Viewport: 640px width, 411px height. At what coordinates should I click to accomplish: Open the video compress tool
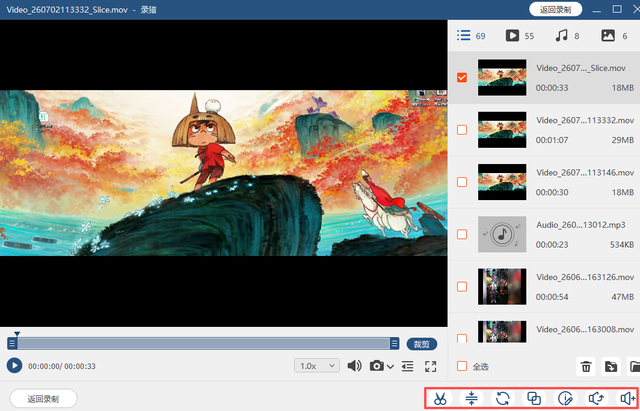(x=471, y=398)
